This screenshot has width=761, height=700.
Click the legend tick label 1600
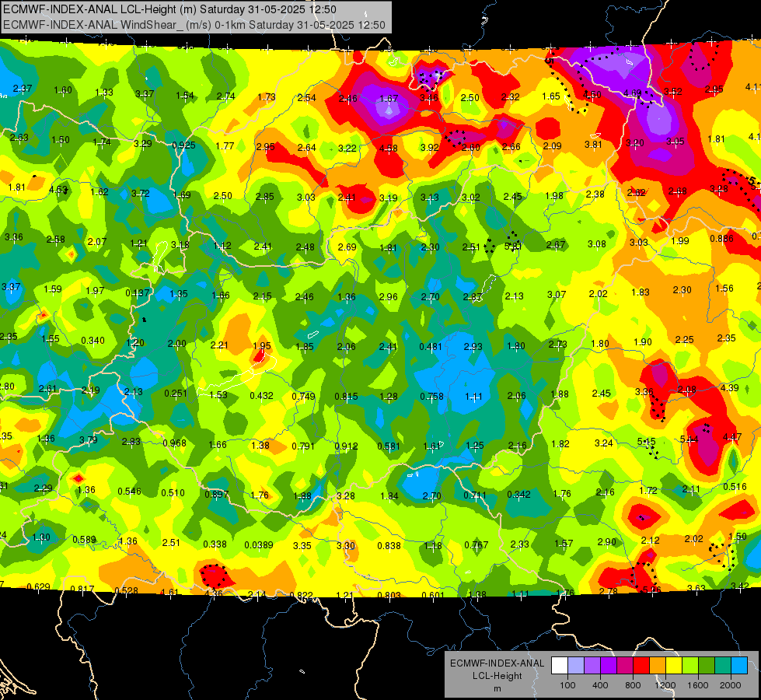(698, 685)
